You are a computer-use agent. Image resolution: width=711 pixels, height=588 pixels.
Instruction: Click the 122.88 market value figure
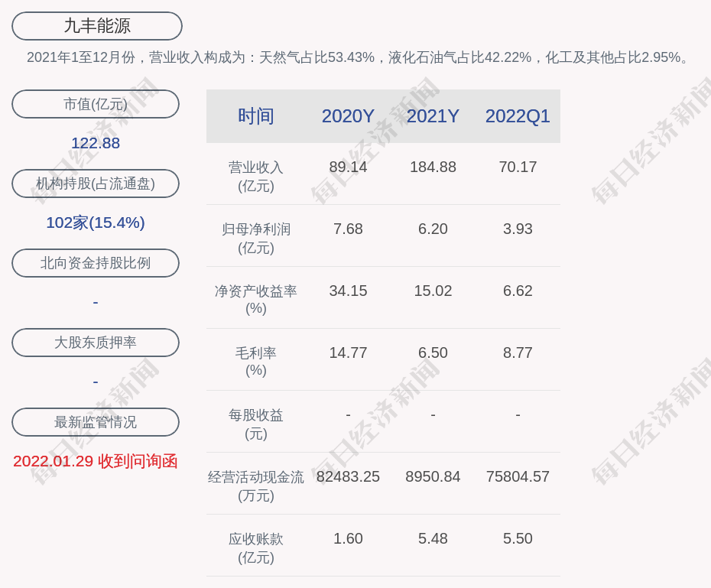pyautogui.click(x=96, y=143)
